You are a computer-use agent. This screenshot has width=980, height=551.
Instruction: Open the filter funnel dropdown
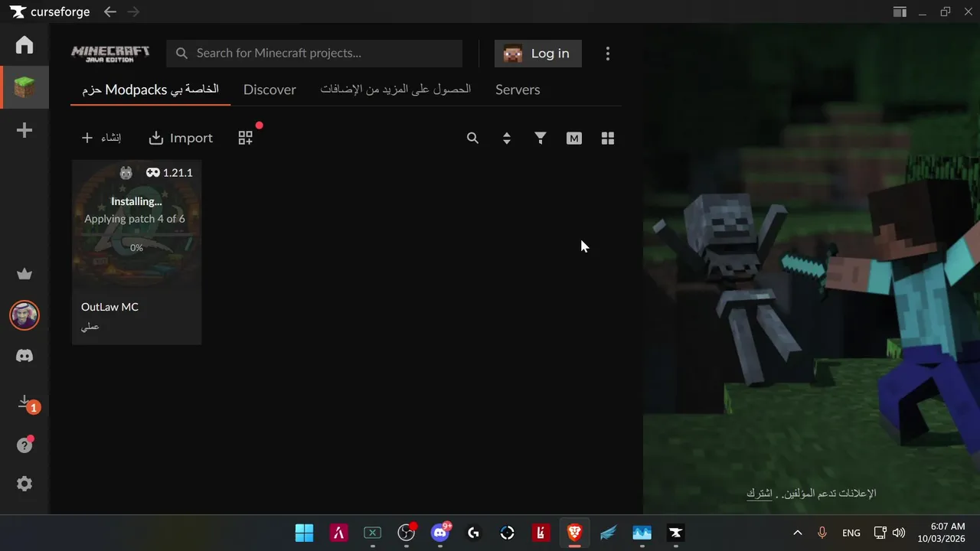[x=541, y=138]
